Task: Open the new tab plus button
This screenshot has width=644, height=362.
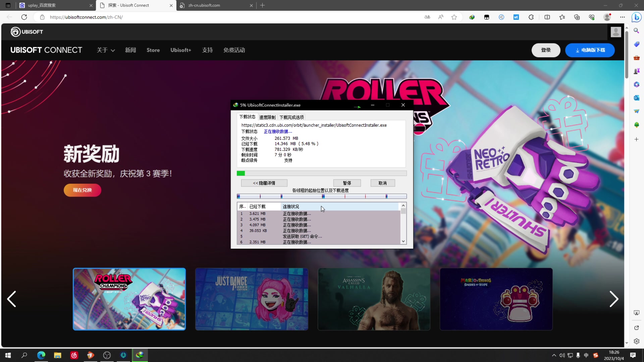Action: coord(263,5)
